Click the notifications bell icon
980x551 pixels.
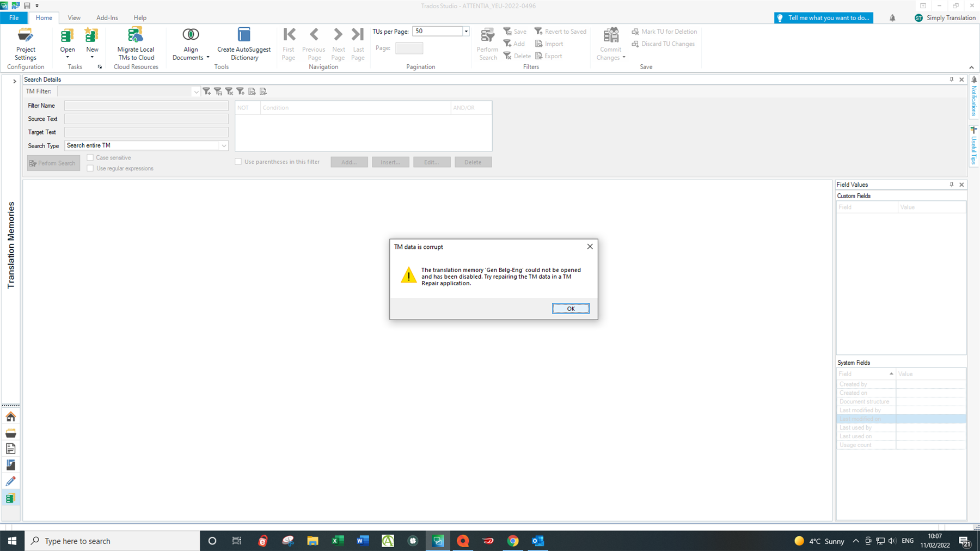892,18
